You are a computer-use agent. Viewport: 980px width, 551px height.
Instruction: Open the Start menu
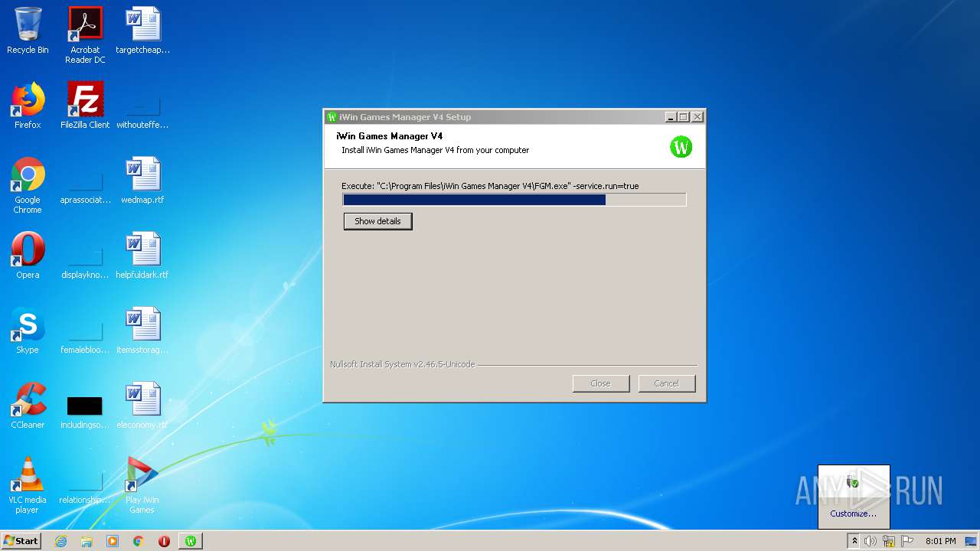pos(21,541)
